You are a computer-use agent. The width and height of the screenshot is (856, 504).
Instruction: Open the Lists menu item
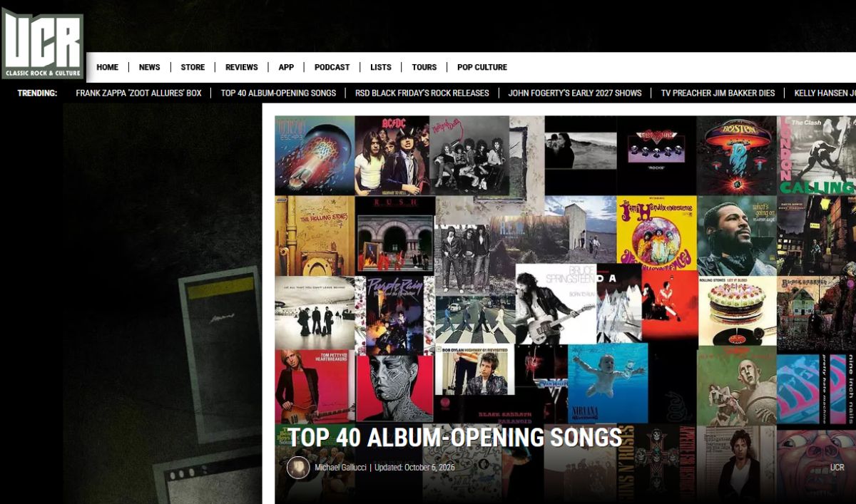click(x=380, y=67)
